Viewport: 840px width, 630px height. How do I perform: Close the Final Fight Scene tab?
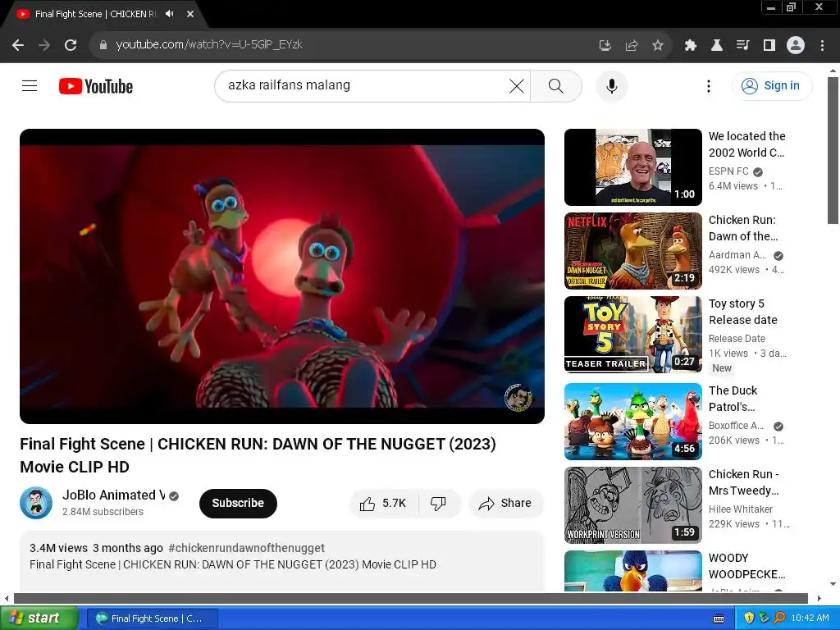[x=190, y=14]
